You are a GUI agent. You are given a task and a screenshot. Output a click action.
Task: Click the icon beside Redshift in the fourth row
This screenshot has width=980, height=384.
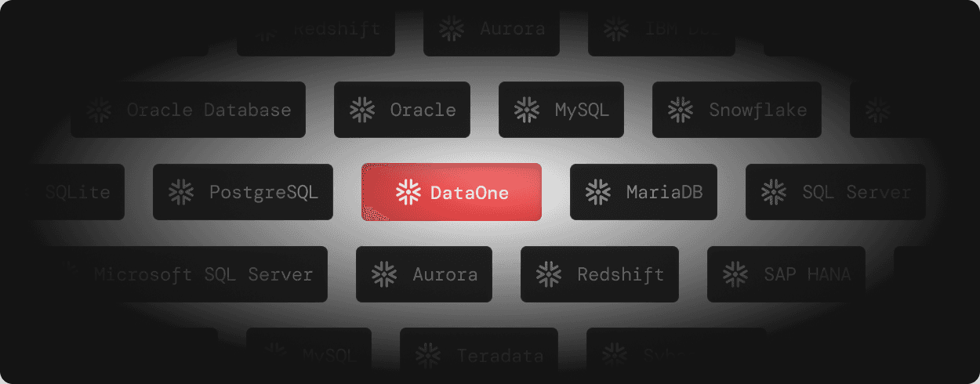click(549, 274)
